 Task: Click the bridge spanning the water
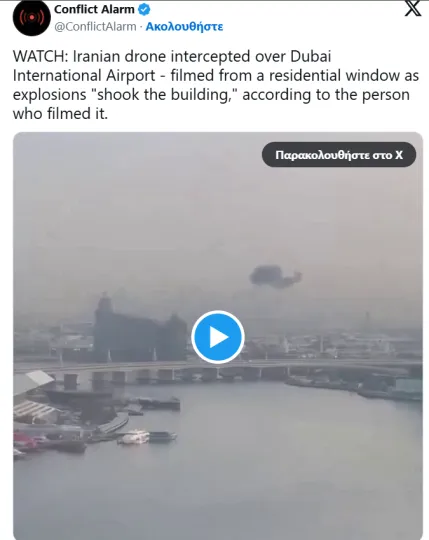coord(220,371)
